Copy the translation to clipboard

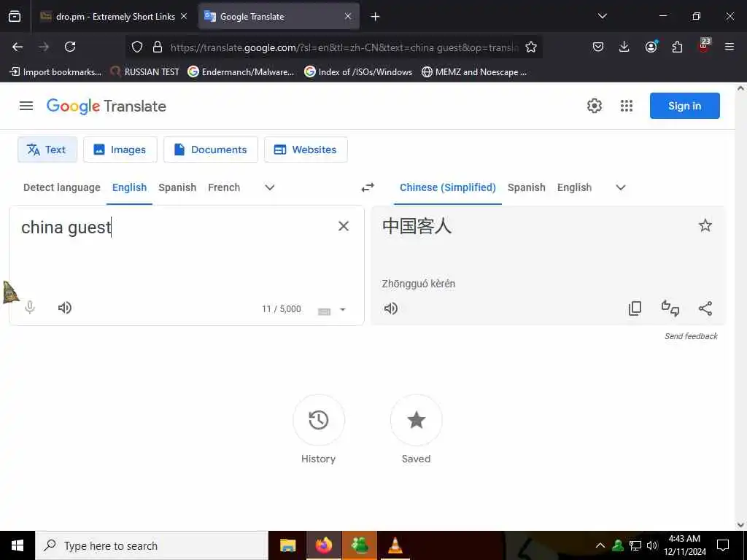click(x=635, y=308)
